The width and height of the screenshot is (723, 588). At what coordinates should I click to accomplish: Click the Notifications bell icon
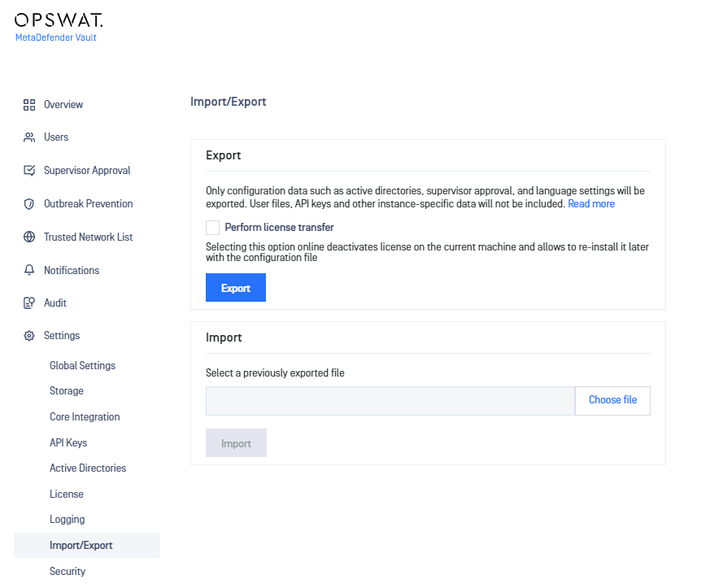point(29,270)
